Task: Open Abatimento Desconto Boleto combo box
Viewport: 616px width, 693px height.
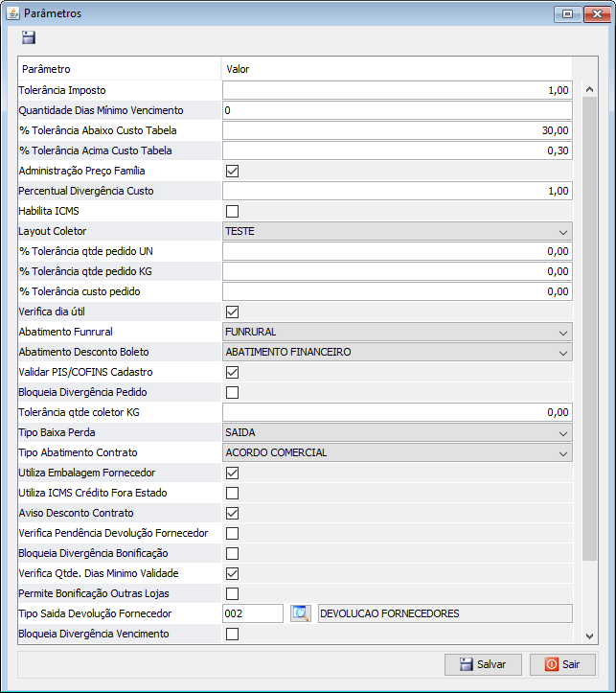Action: click(x=398, y=352)
